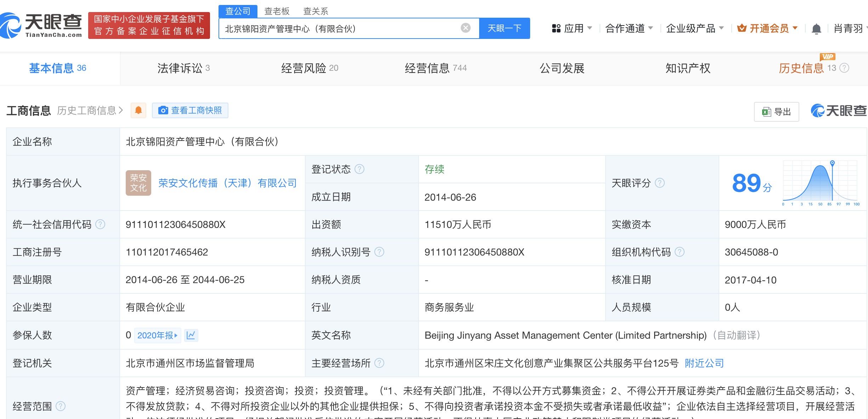Click organization code 30645088-0
868x419 pixels.
click(751, 252)
